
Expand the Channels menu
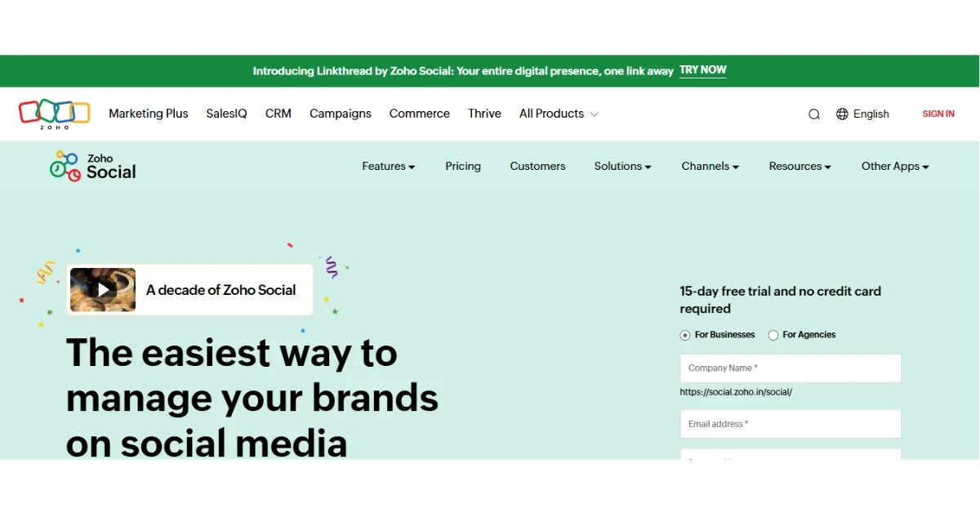[710, 166]
